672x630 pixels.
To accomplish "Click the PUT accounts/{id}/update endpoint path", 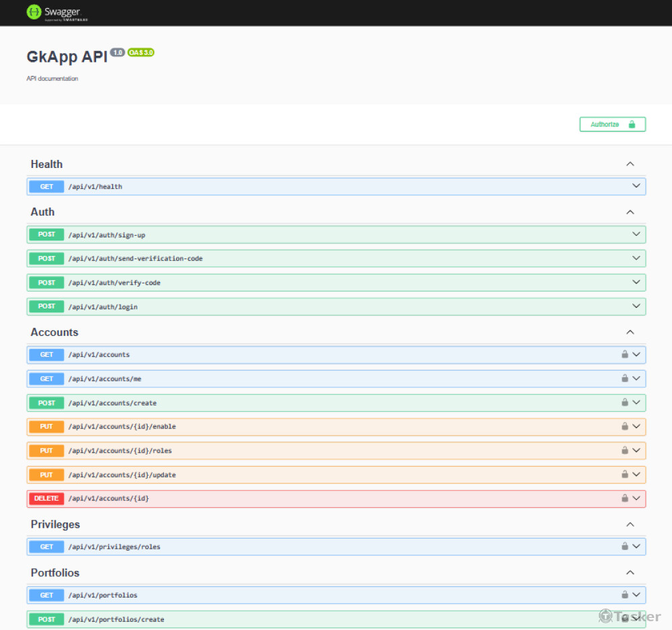I will [x=122, y=475].
